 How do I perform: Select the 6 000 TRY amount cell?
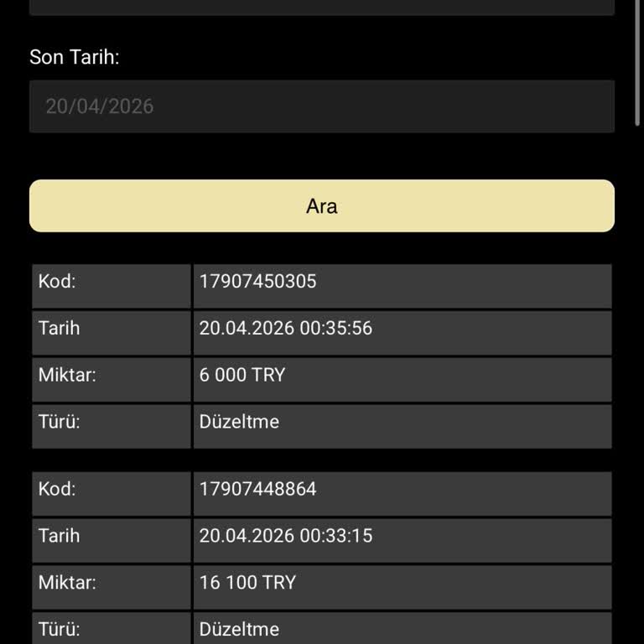point(242,376)
